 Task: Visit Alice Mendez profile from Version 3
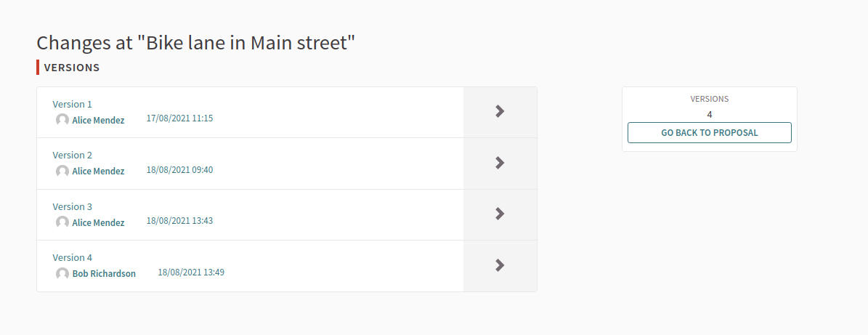tap(98, 222)
